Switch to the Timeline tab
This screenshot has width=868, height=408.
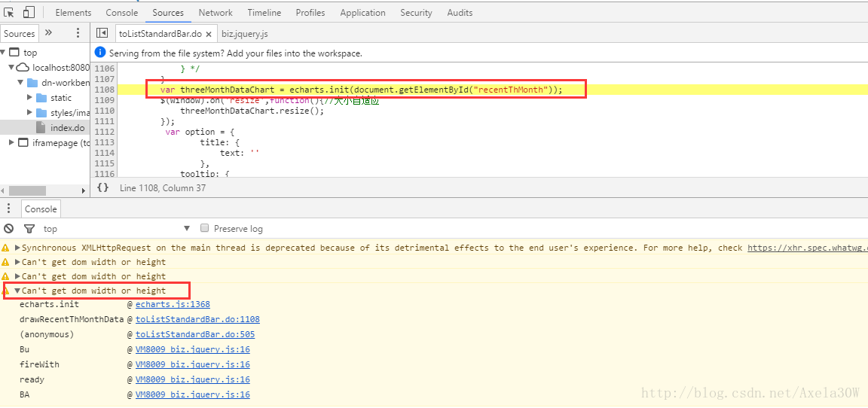[x=264, y=12]
